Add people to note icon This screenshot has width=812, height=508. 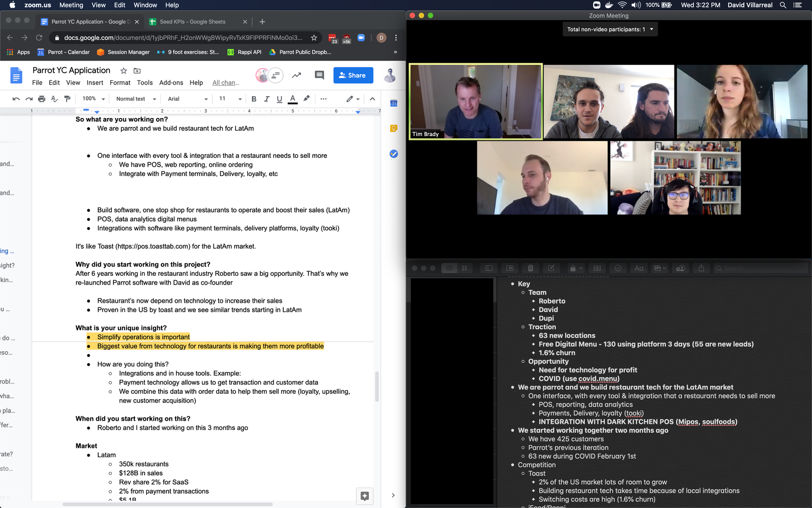pyautogui.click(x=680, y=268)
